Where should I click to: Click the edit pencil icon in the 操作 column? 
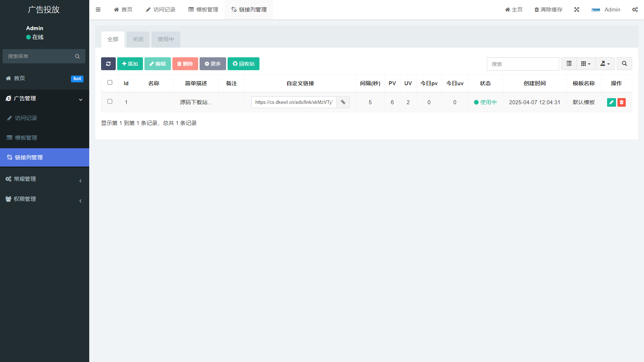(x=611, y=102)
